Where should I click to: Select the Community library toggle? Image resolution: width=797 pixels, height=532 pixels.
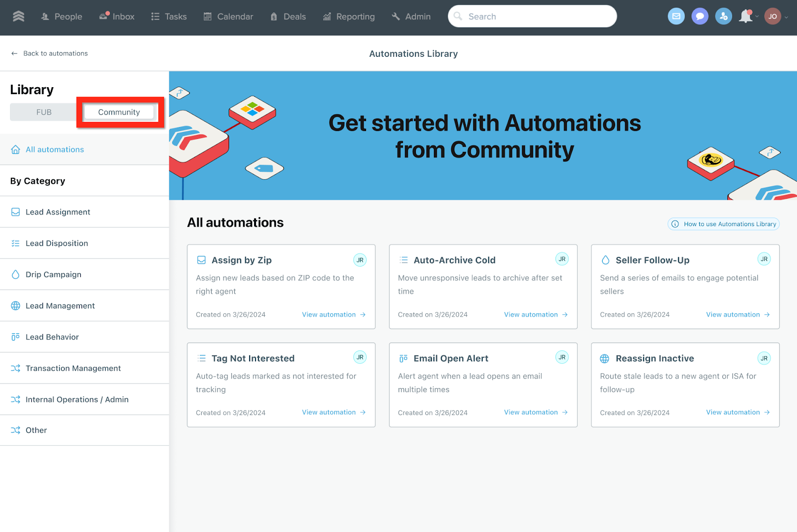[119, 112]
